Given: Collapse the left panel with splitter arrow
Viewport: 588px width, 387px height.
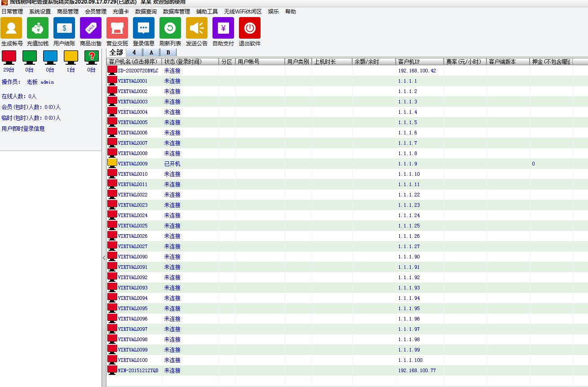Looking at the screenshot, I should click(104, 258).
